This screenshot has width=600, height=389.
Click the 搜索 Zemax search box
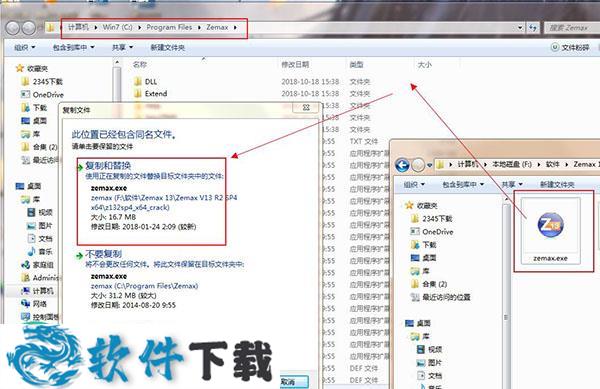tap(571, 28)
